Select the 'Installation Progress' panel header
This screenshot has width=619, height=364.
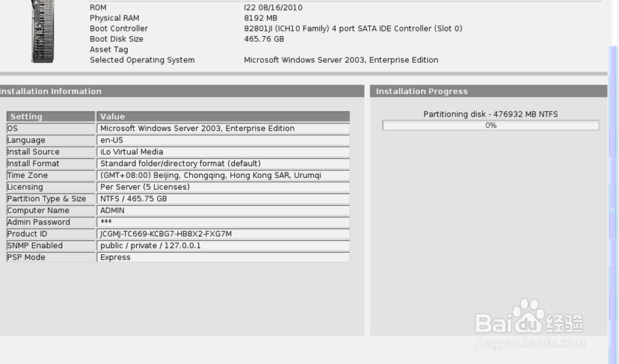tap(489, 91)
